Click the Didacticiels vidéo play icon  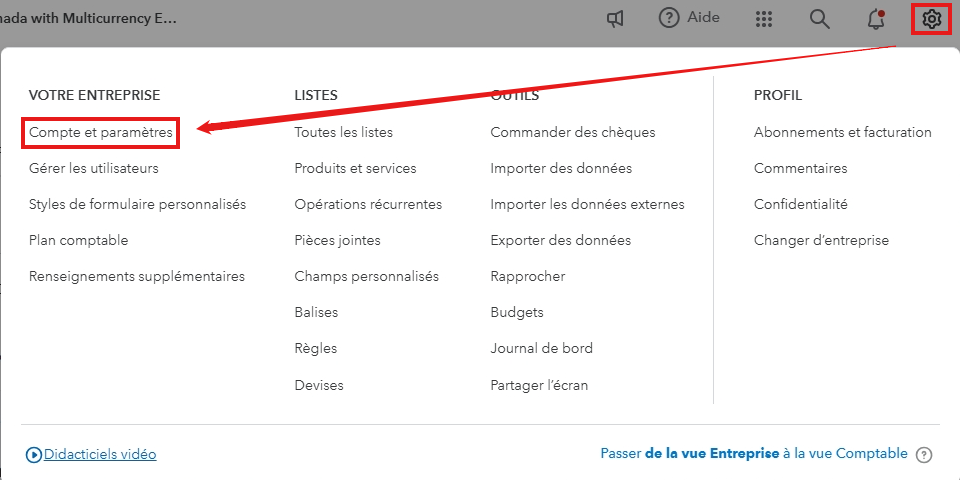[35, 454]
